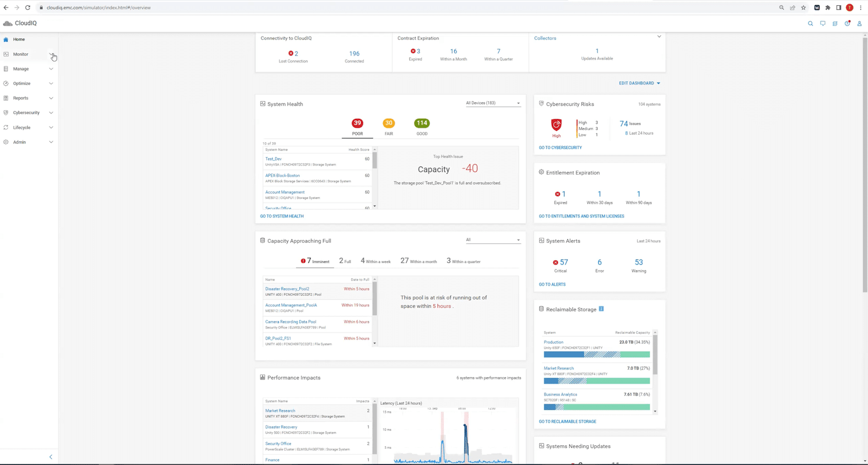The image size is (868, 465).
Task: Click the Market Research reclaimable capacity bar
Action: click(x=597, y=381)
